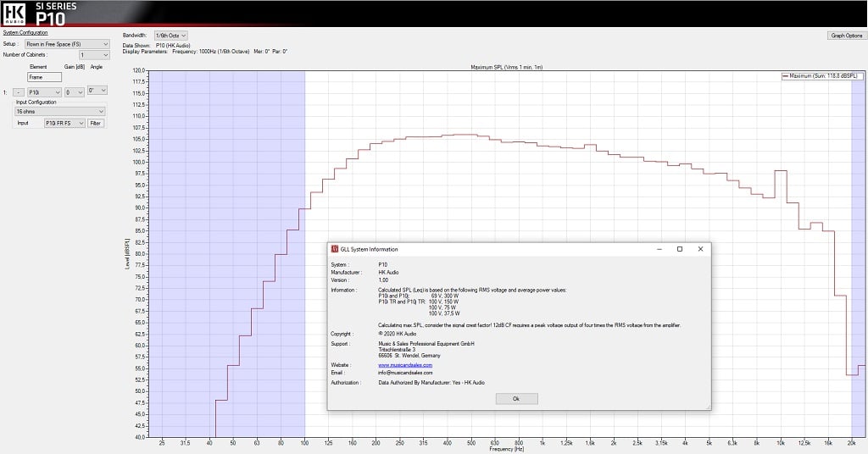Viewport: 868px width, 454px height.
Task: Click the Level [dBSPL] axis label
Action: pos(127,254)
